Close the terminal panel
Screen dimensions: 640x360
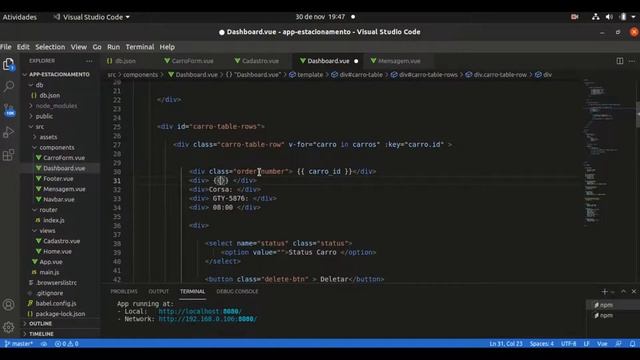tap(634, 291)
